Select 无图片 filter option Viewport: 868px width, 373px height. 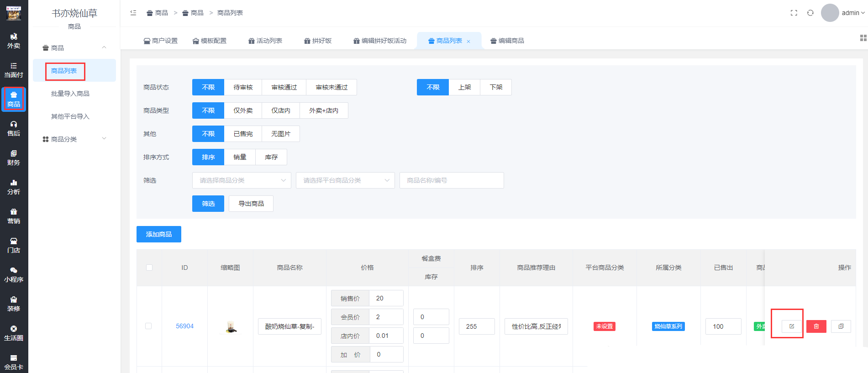coord(281,134)
